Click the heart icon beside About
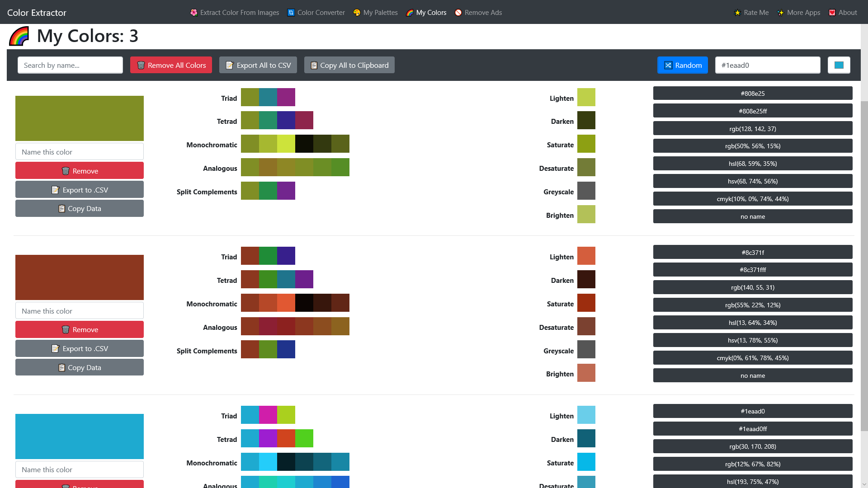 832,13
